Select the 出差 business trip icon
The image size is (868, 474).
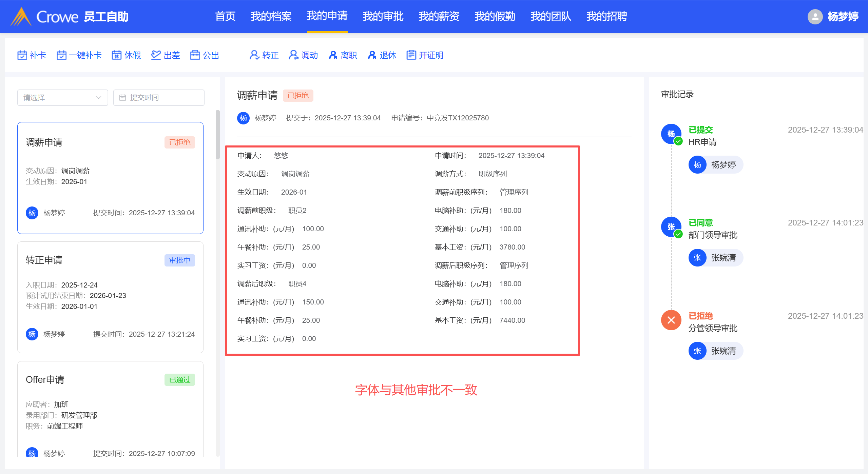[x=156, y=55]
